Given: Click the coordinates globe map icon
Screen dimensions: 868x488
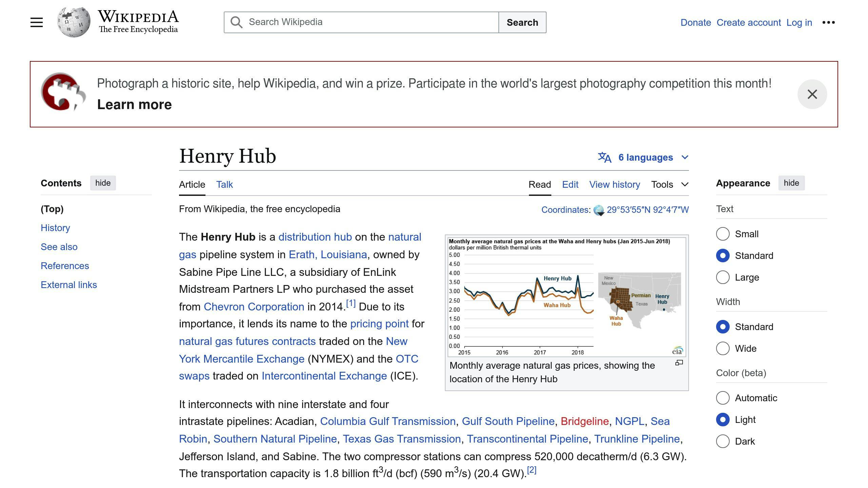Looking at the screenshot, I should point(599,210).
